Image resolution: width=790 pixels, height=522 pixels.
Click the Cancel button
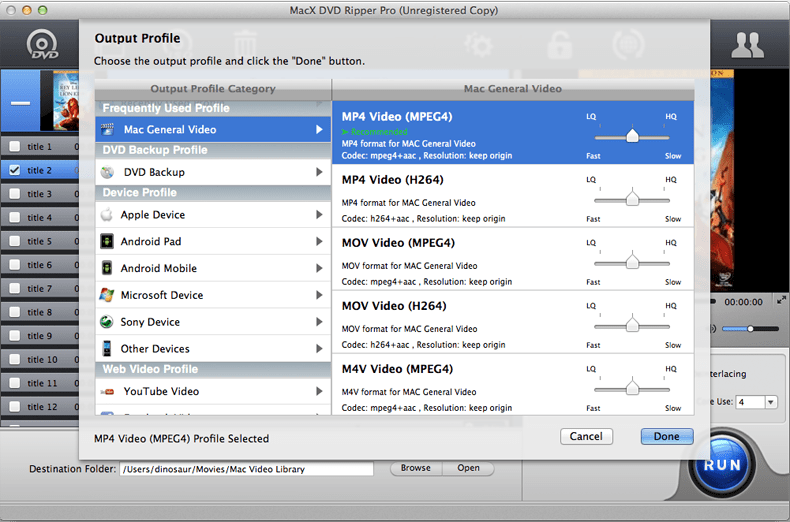point(586,436)
